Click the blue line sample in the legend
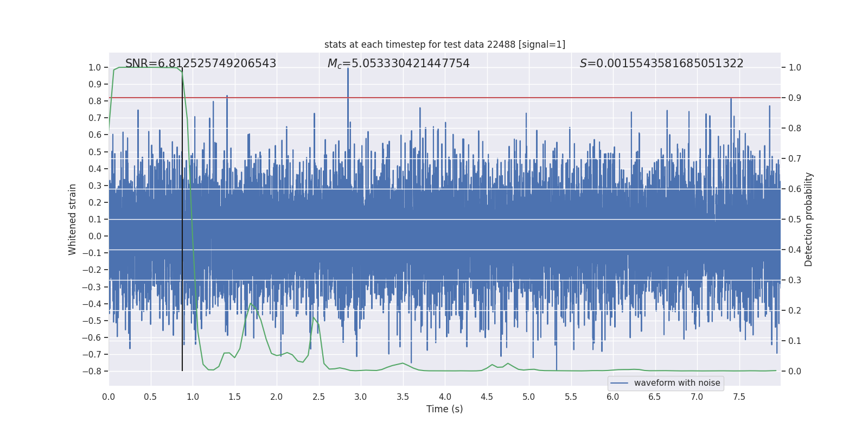This screenshot has height=434, width=868. click(x=619, y=383)
